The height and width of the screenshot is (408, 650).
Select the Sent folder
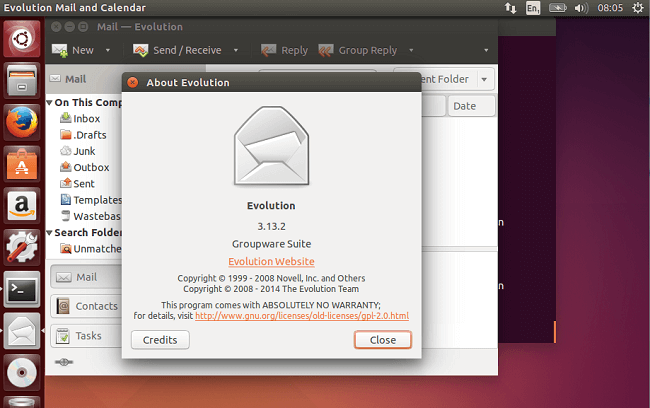[x=78, y=183]
